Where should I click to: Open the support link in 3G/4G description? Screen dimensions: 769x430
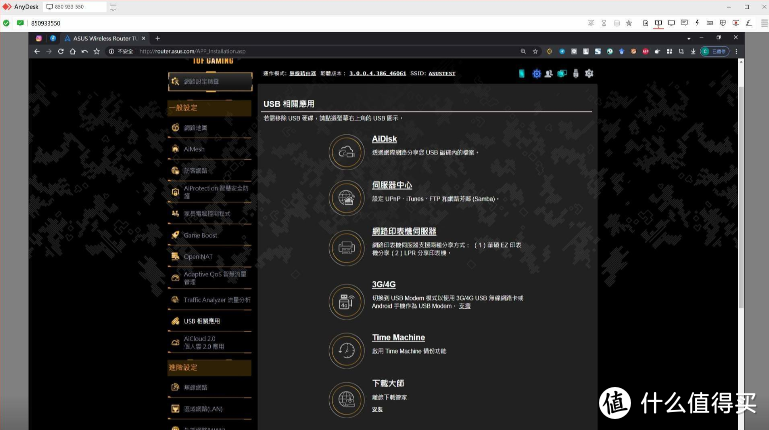(464, 306)
